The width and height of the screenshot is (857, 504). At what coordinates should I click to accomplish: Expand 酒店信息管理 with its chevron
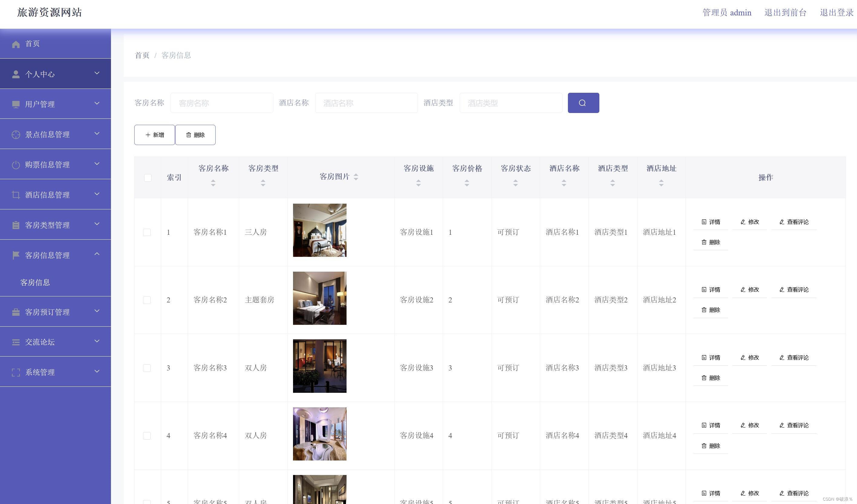pyautogui.click(x=97, y=194)
